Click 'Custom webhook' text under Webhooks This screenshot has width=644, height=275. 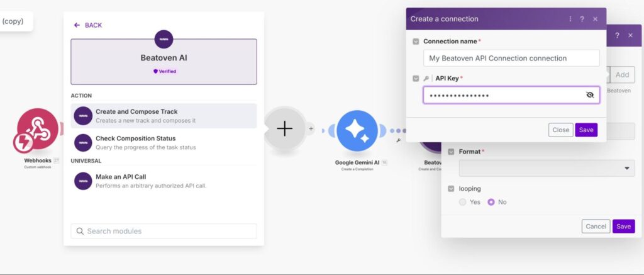coord(37,167)
